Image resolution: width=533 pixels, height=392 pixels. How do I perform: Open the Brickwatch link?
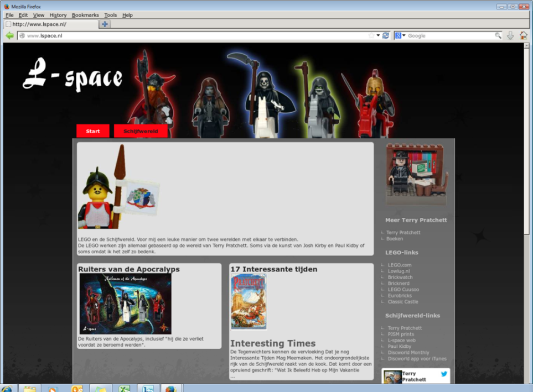(400, 277)
